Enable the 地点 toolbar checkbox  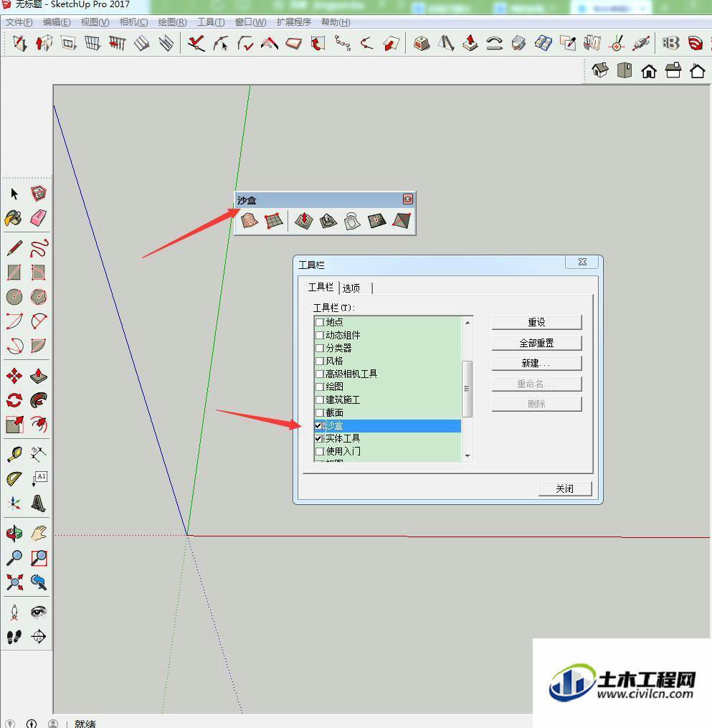[319, 322]
